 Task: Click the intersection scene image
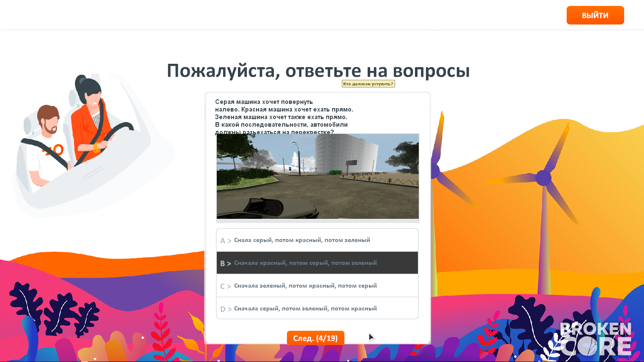tap(318, 176)
